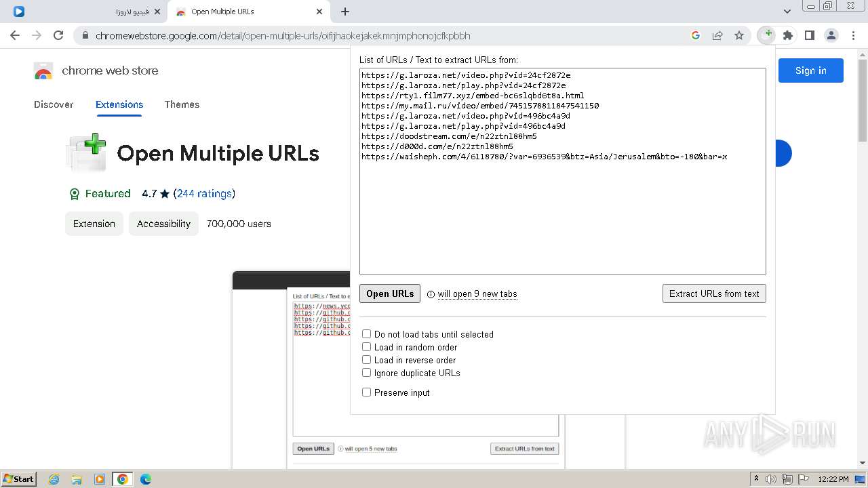Click the Open Multiple URLs extension logo
The width and height of the screenshot is (868, 488).
[x=86, y=152]
